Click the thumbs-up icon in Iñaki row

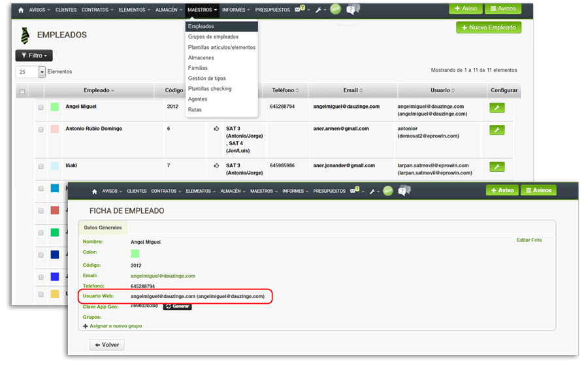tap(216, 165)
